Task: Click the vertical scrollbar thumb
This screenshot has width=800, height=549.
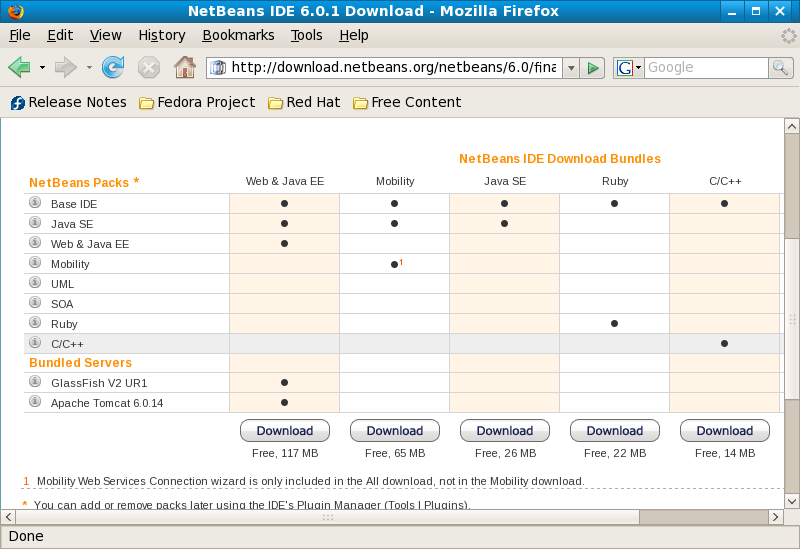Action: pyautogui.click(x=792, y=319)
